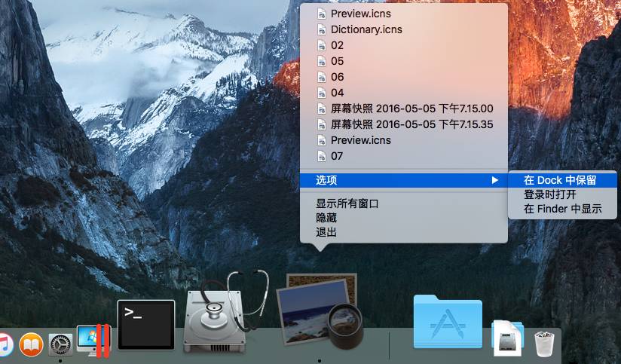Open System Preferences gear icon

click(60, 344)
